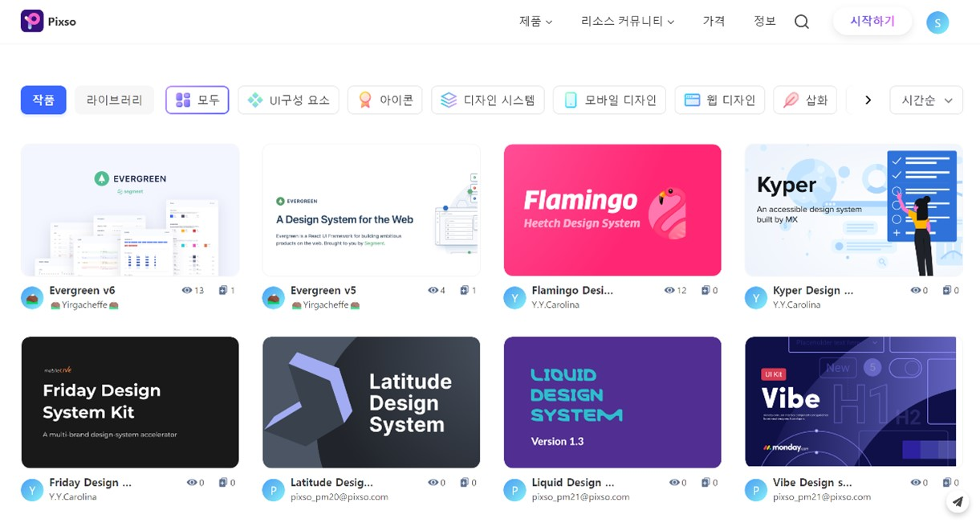
Task: Expand the 리소스 커뮤니티 dropdown menu
Action: [x=628, y=22]
